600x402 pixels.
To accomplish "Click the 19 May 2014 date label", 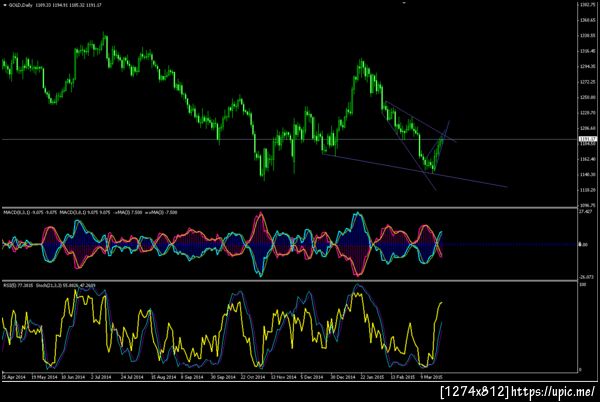I will pos(44,377).
